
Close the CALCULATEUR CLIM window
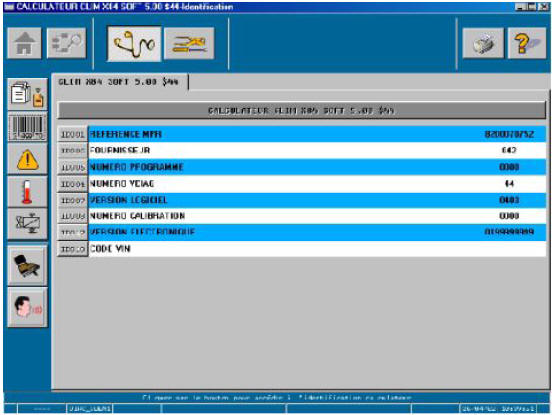click(544, 7)
